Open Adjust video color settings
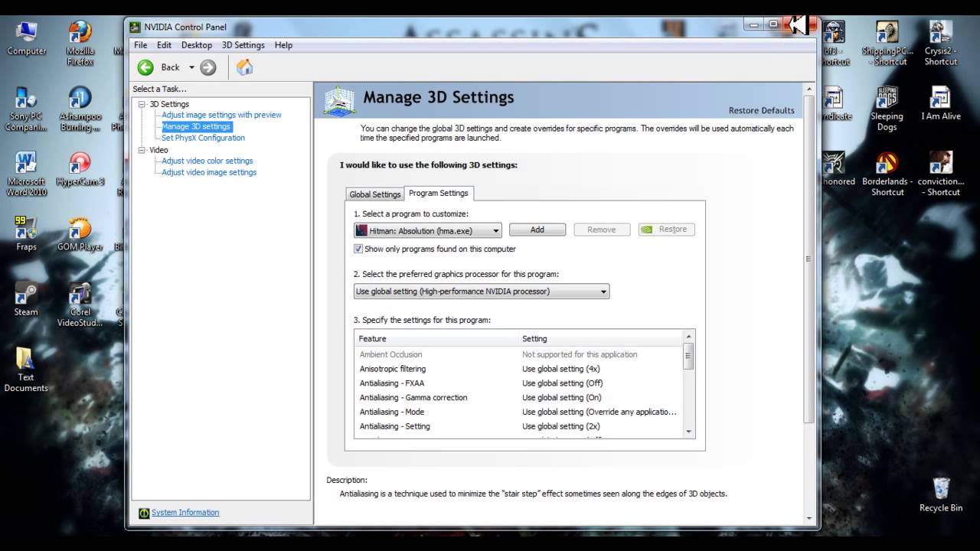 pyautogui.click(x=207, y=161)
